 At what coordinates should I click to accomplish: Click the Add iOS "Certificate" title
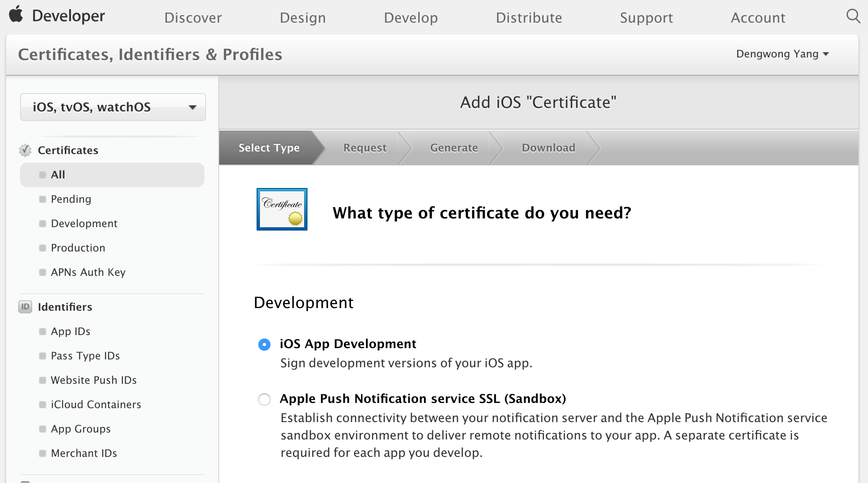(538, 102)
